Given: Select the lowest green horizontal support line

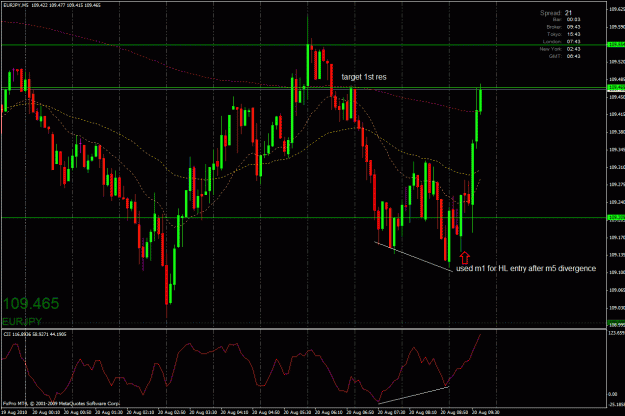Looking at the screenshot, I should coord(303,218).
